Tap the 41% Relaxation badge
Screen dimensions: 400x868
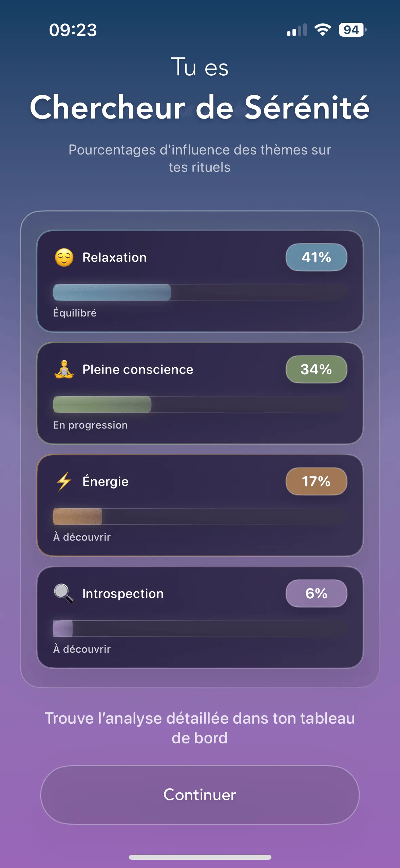tap(316, 257)
